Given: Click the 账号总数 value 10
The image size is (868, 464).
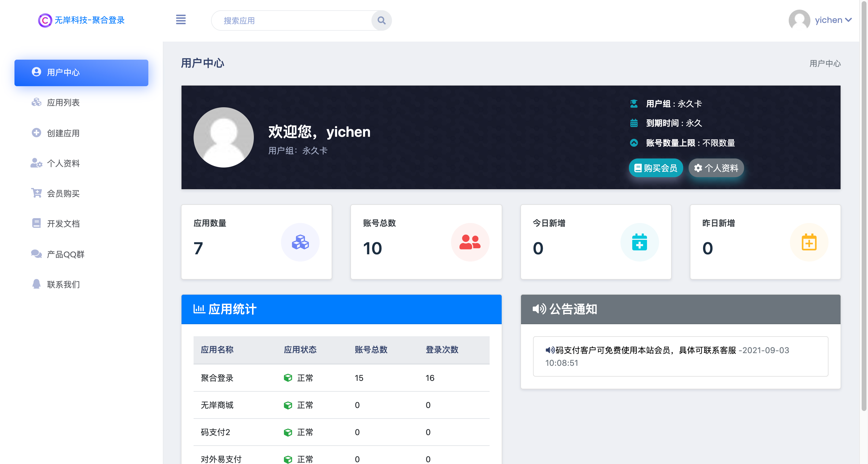Looking at the screenshot, I should [x=372, y=249].
